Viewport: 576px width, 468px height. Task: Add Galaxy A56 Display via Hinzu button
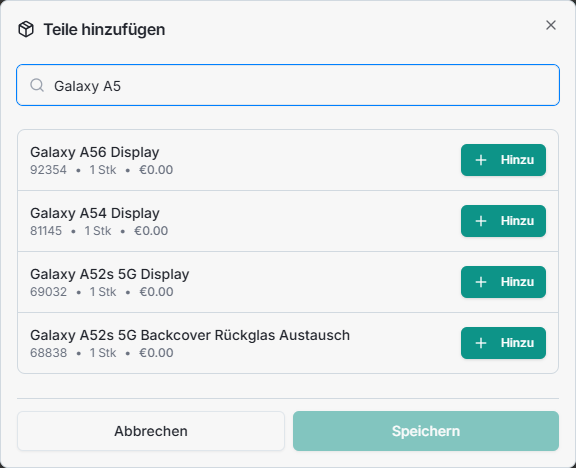click(x=503, y=160)
